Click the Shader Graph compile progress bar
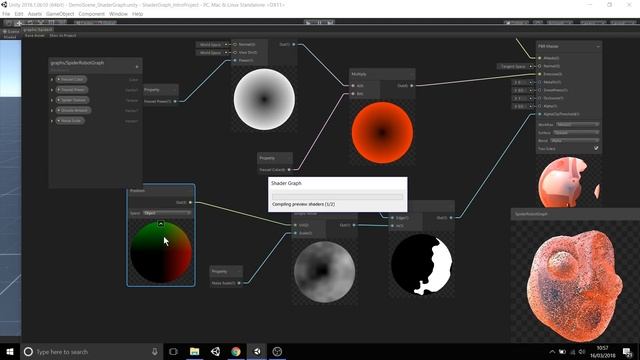 (x=338, y=196)
